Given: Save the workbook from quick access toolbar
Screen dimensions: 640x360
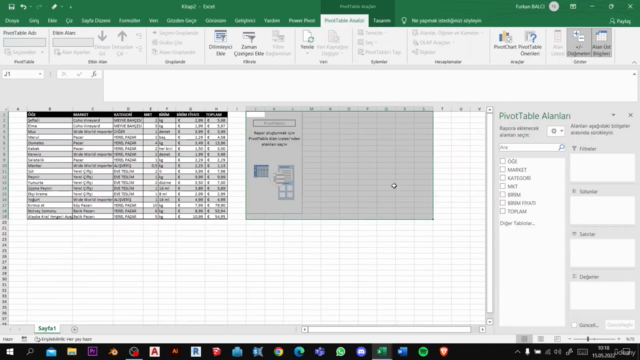Looking at the screenshot, I should point(11,7).
